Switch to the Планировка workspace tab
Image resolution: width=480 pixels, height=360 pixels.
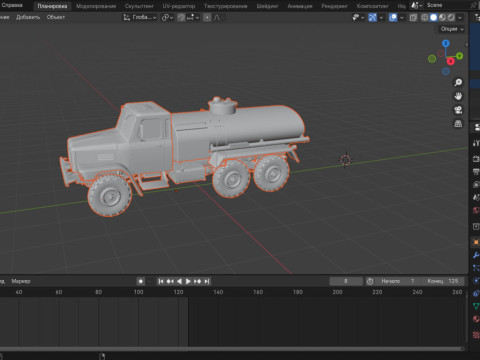[52, 6]
